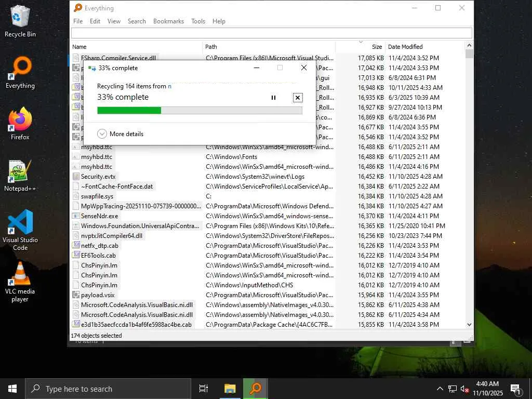Click the results scrollbar down arrow
Screen dimensions: 532x399
(x=469, y=324)
